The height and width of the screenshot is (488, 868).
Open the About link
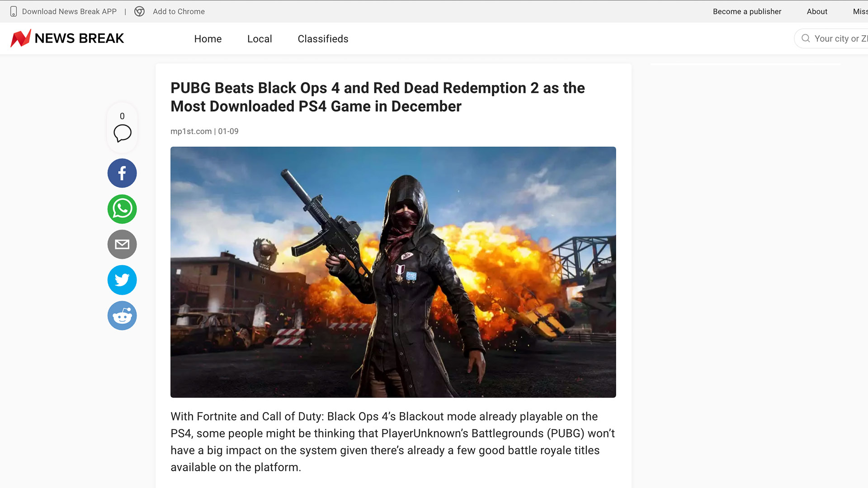pos(817,11)
